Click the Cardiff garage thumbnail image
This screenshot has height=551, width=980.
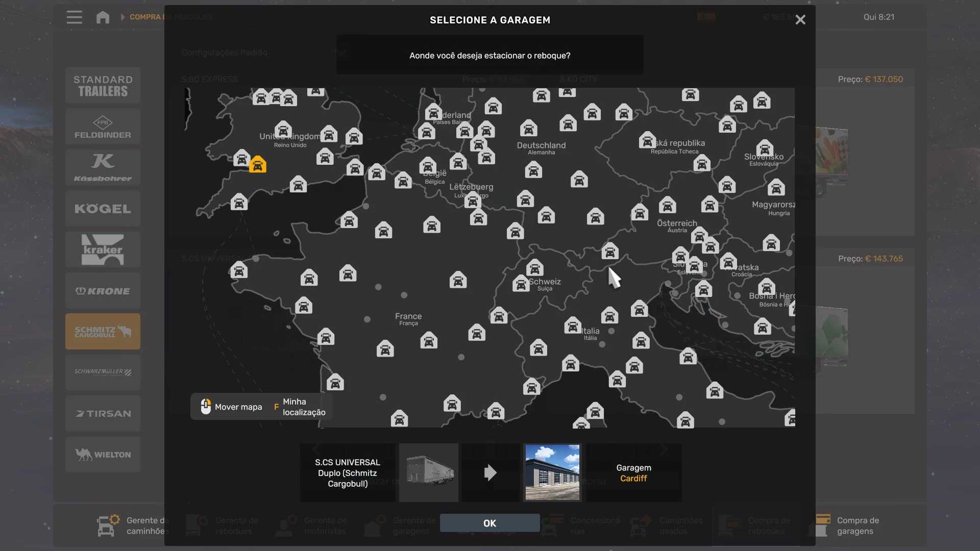(552, 472)
